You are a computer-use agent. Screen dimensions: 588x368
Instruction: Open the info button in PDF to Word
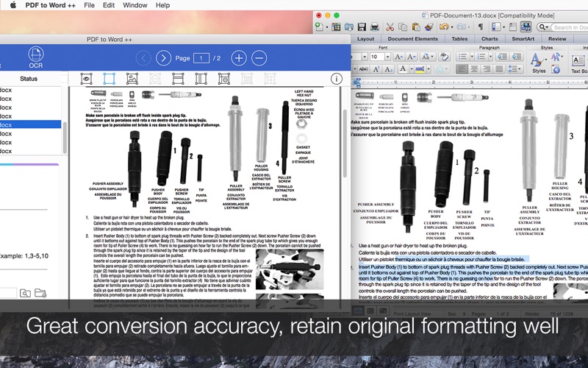point(337,79)
